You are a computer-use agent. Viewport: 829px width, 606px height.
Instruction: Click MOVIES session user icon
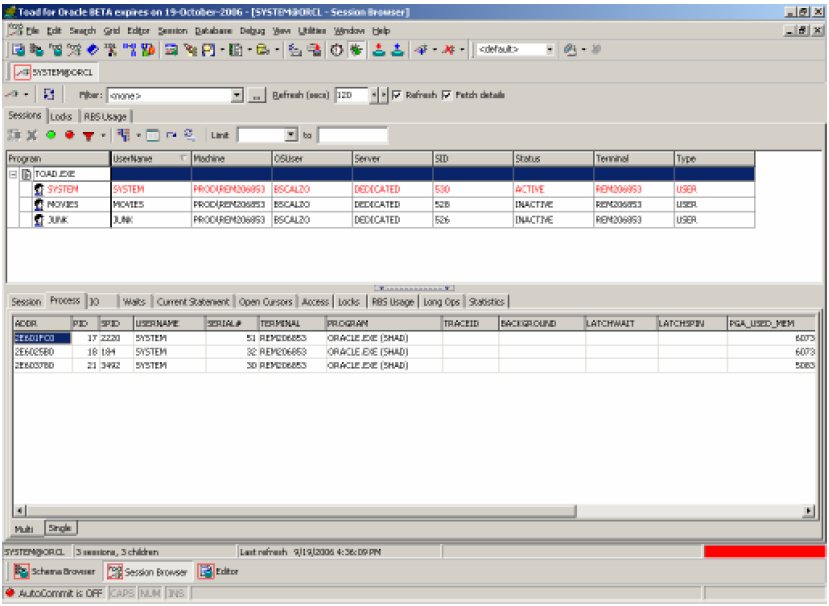(x=39, y=204)
